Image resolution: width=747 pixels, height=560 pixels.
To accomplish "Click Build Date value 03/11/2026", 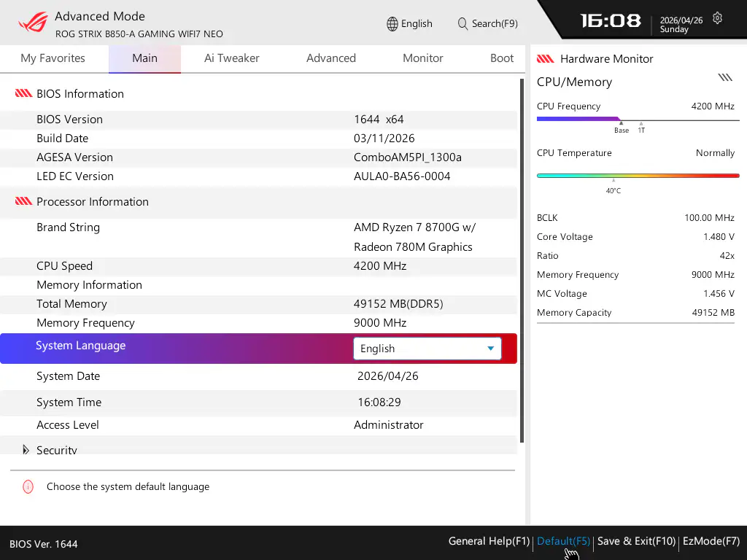I will (x=384, y=138).
